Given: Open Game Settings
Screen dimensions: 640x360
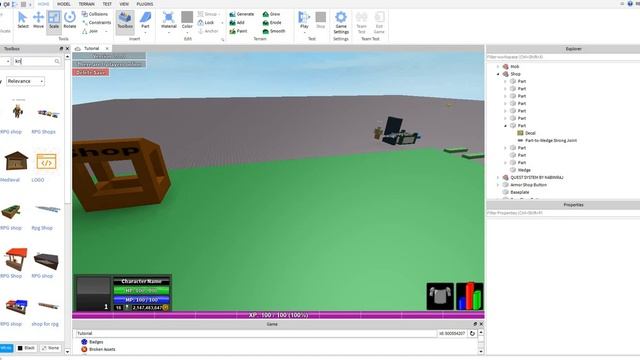Looking at the screenshot, I should point(341,22).
